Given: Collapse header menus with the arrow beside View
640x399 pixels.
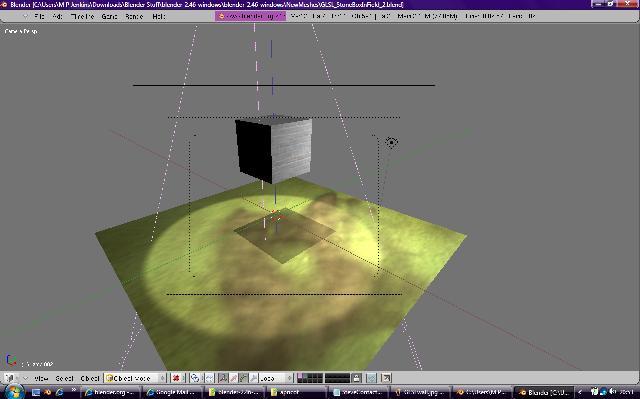Looking at the screenshot, I should click(25, 378).
